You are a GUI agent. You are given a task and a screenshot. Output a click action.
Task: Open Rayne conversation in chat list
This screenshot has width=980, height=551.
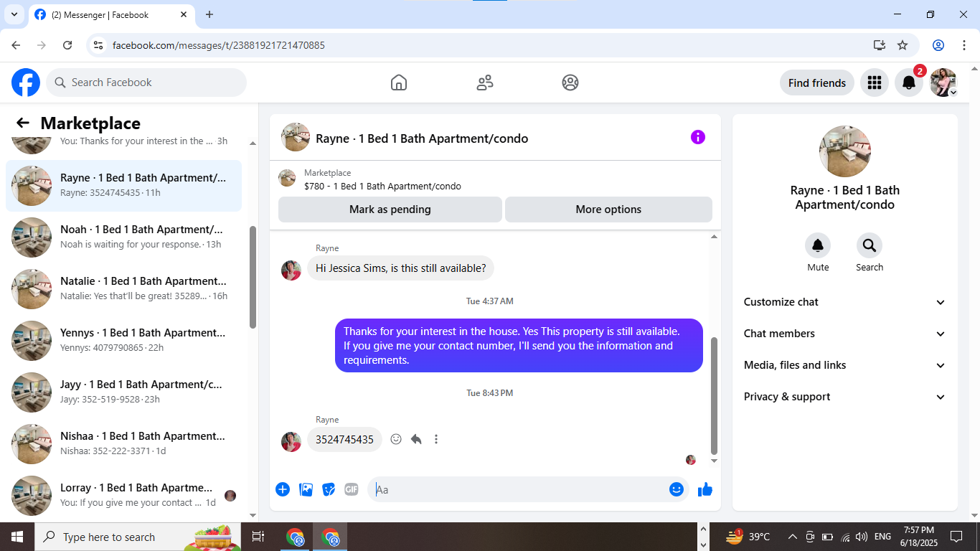pyautogui.click(x=124, y=186)
